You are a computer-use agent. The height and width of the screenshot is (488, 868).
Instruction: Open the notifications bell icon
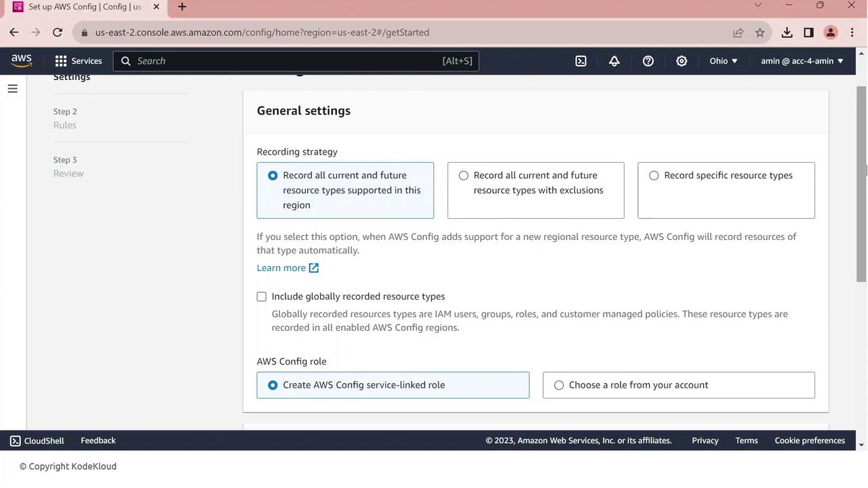614,61
